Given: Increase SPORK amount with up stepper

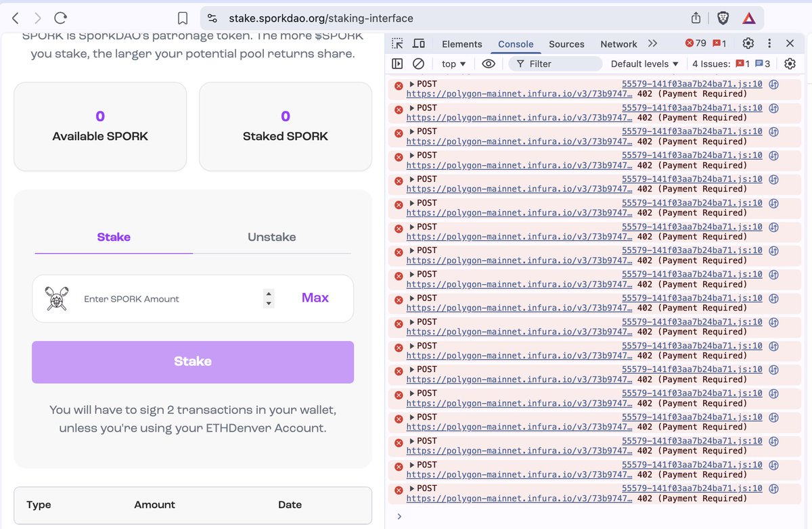Looking at the screenshot, I should pyautogui.click(x=269, y=294).
